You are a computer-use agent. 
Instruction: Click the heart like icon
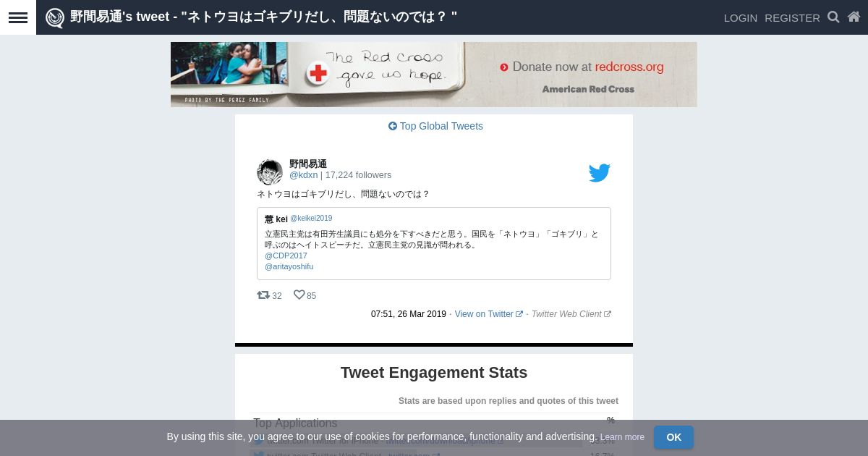[x=299, y=295]
